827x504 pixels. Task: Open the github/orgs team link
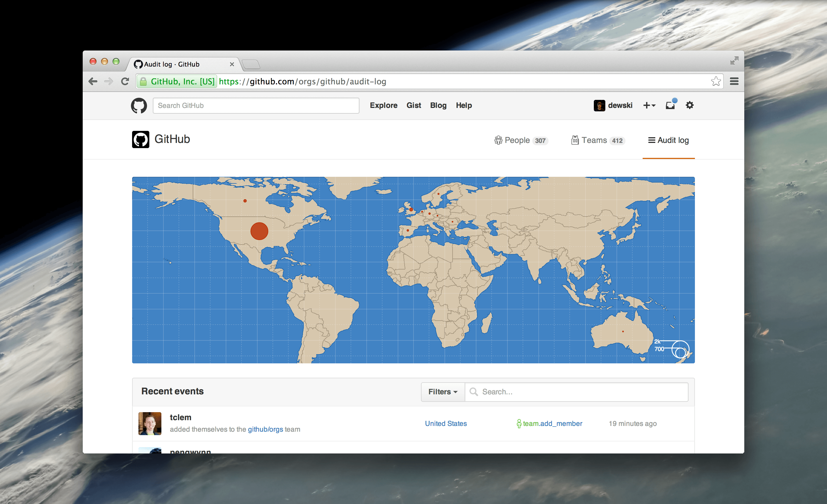(265, 429)
